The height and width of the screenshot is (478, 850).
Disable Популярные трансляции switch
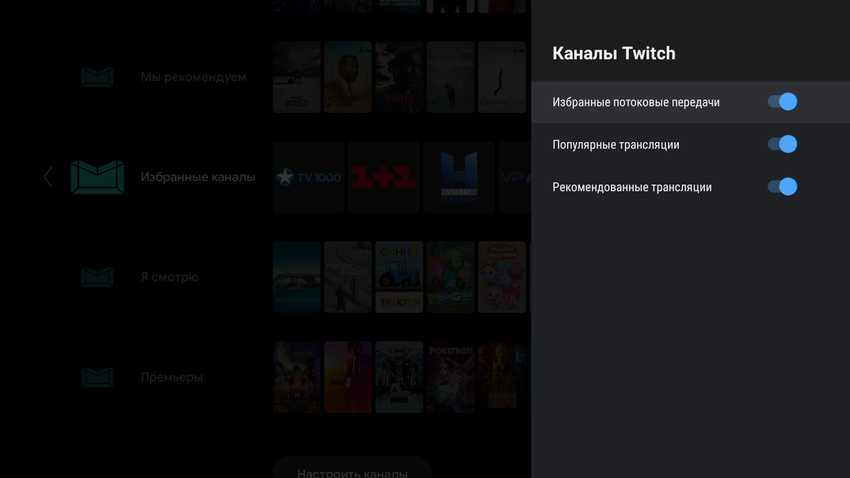pos(782,144)
